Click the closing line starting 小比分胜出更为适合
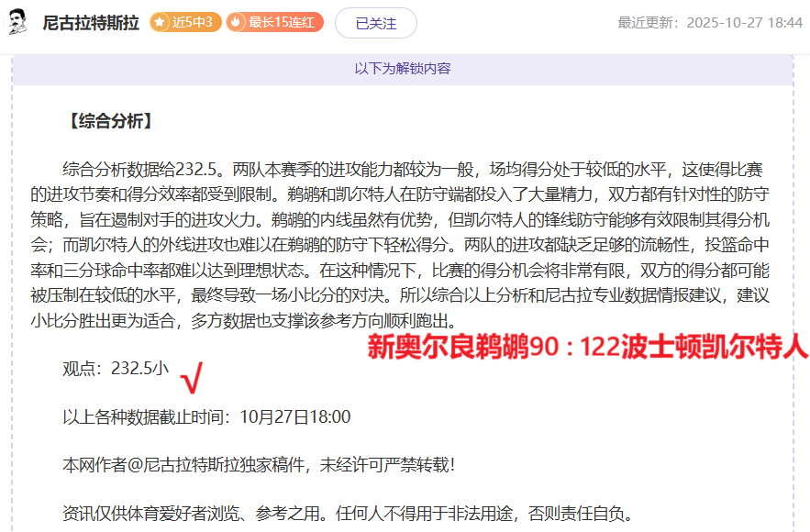The height and width of the screenshot is (532, 810). coord(257,319)
